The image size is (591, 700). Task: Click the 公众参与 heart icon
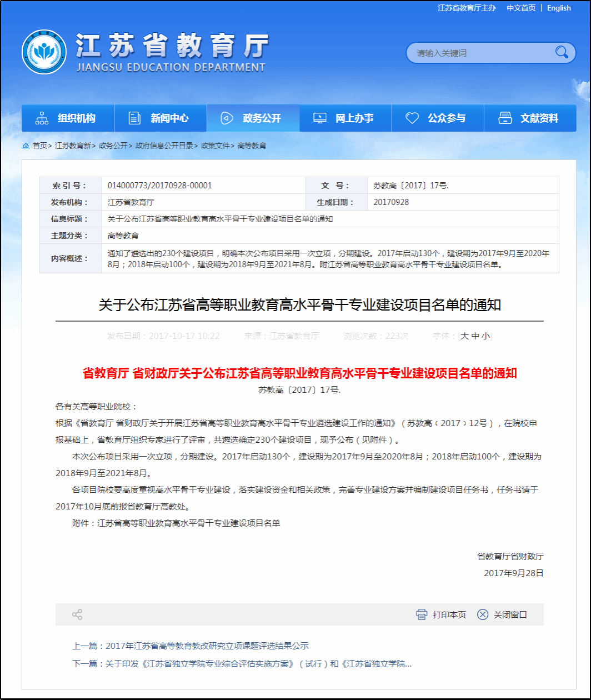click(412, 118)
